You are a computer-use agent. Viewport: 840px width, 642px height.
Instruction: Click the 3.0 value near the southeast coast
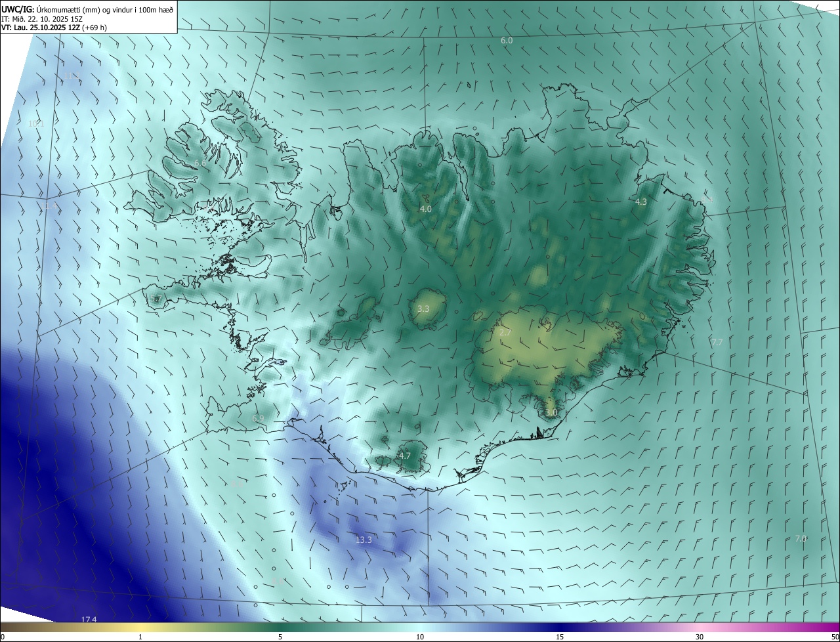coord(551,413)
